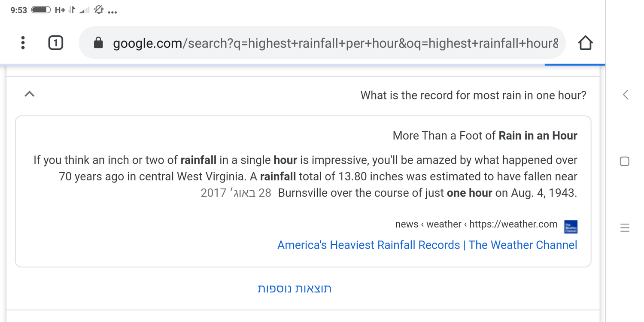The width and height of the screenshot is (644, 322).
Task: Tap the padlock site security icon
Action: pyautogui.click(x=98, y=43)
